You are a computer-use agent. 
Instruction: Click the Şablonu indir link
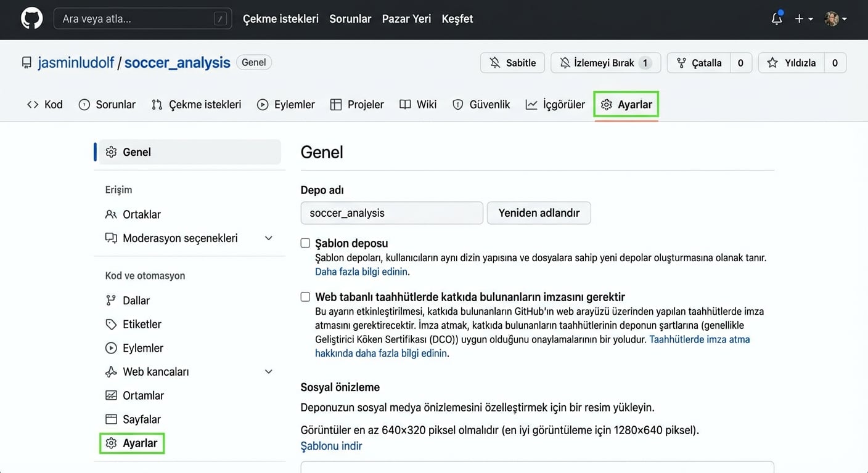tap(331, 446)
